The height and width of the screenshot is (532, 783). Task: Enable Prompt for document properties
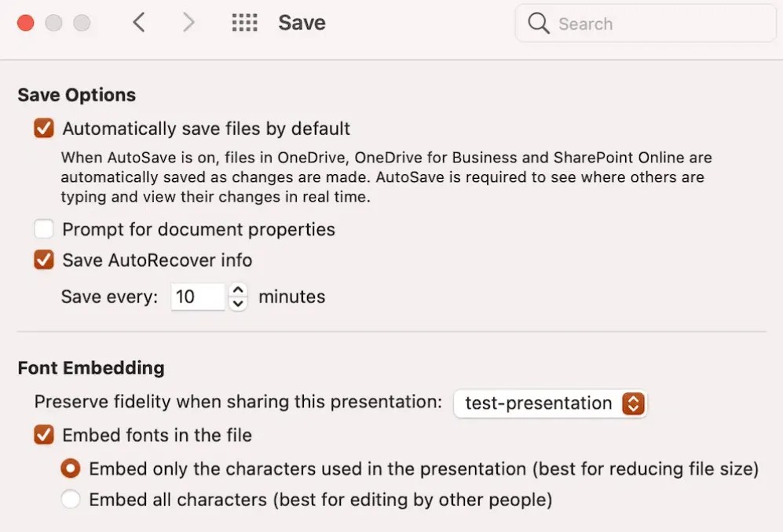[x=43, y=229]
